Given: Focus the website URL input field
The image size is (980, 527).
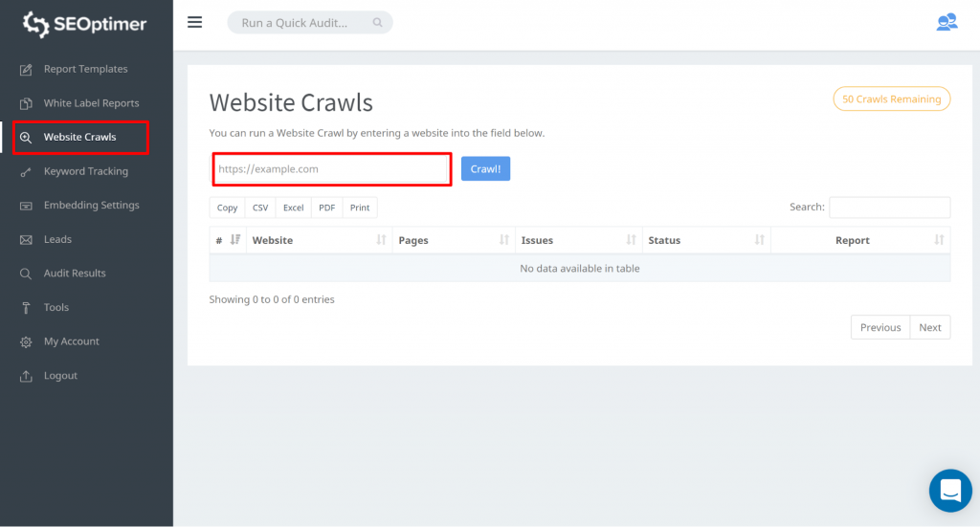Looking at the screenshot, I should coord(331,169).
